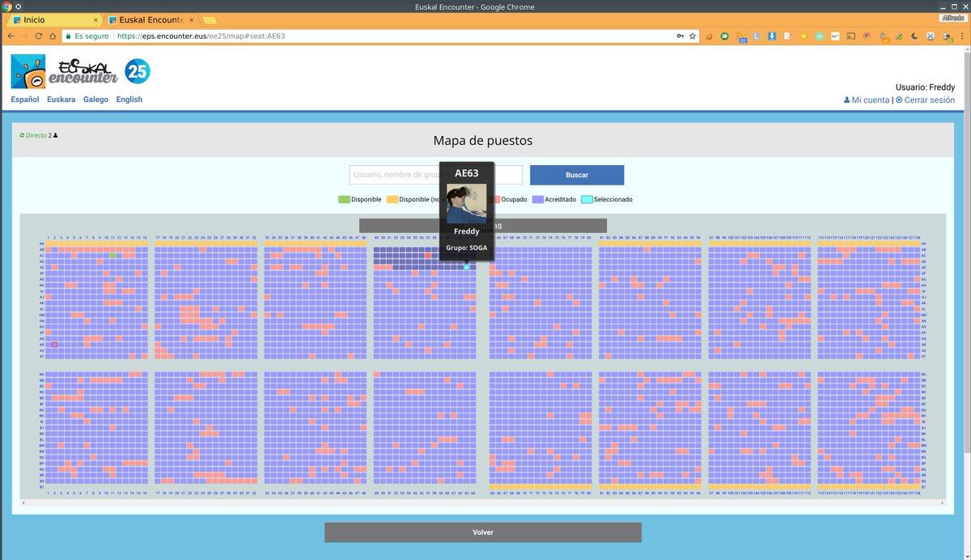971x560 pixels.
Task: Click the dark-outlined seat in row AR
Action: [54, 345]
